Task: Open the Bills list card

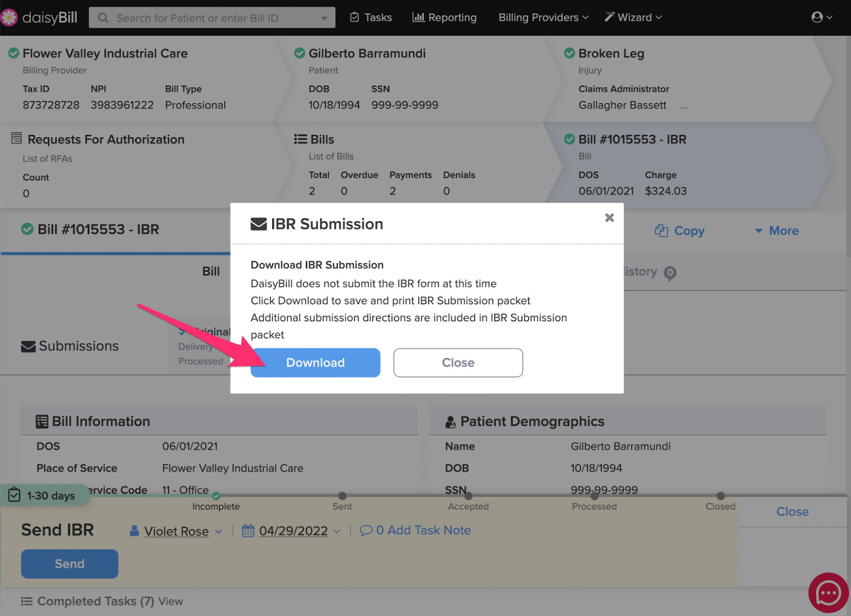Action: click(x=418, y=165)
